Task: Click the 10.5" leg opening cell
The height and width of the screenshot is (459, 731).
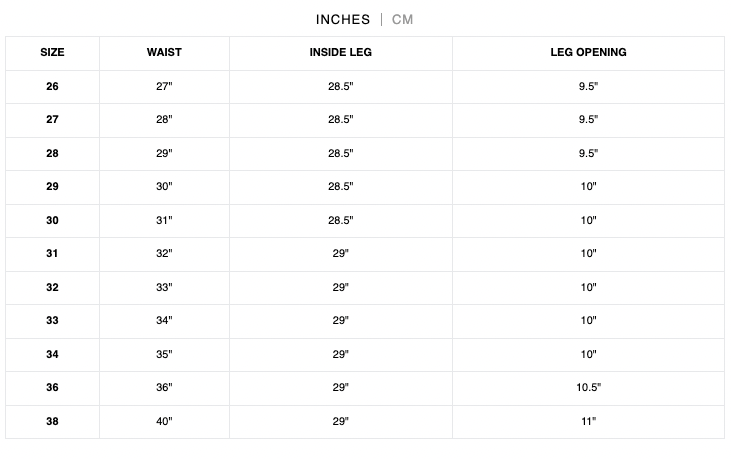Action: click(588, 387)
